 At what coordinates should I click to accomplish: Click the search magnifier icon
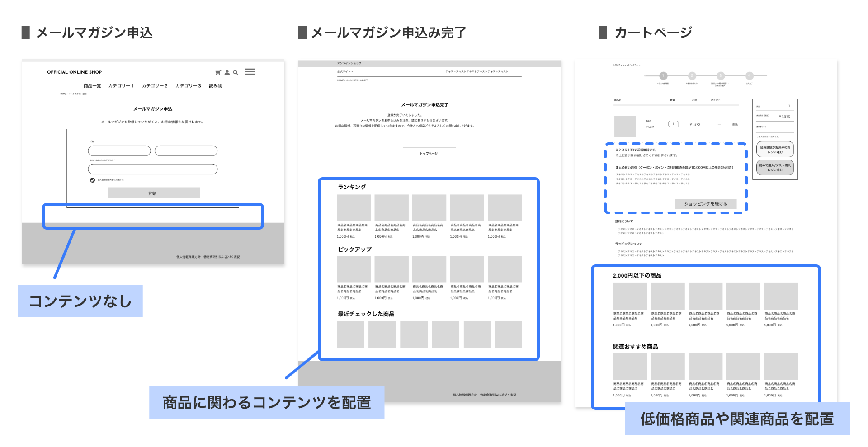coord(236,72)
